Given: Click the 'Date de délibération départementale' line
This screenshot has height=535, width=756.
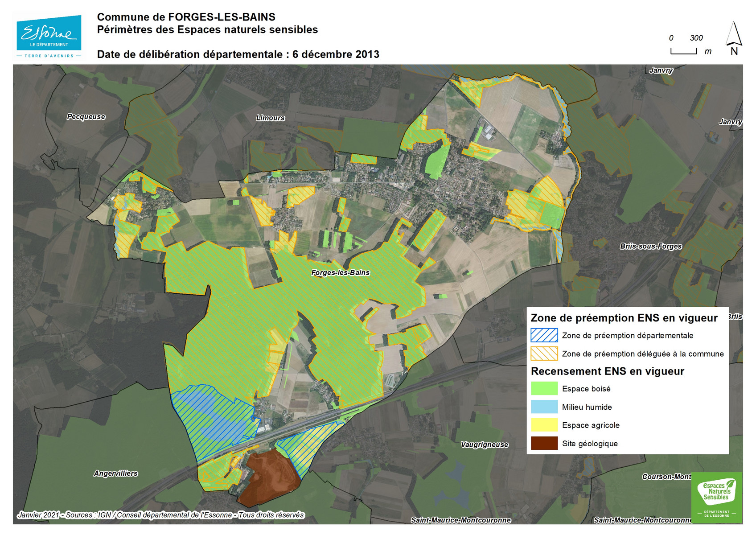Looking at the screenshot, I should tap(238, 54).
